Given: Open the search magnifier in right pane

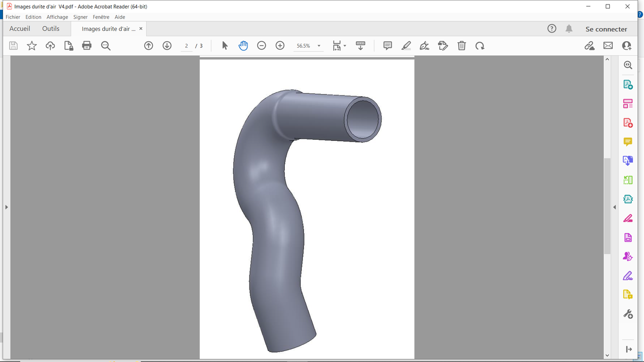Looking at the screenshot, I should 628,65.
